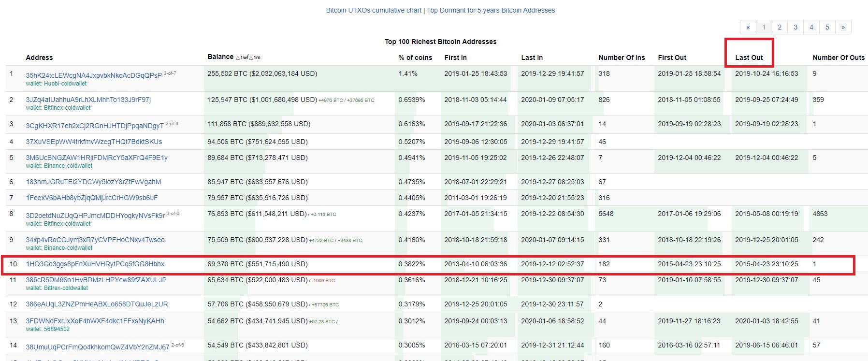Click the Last Out column header

pos(749,58)
